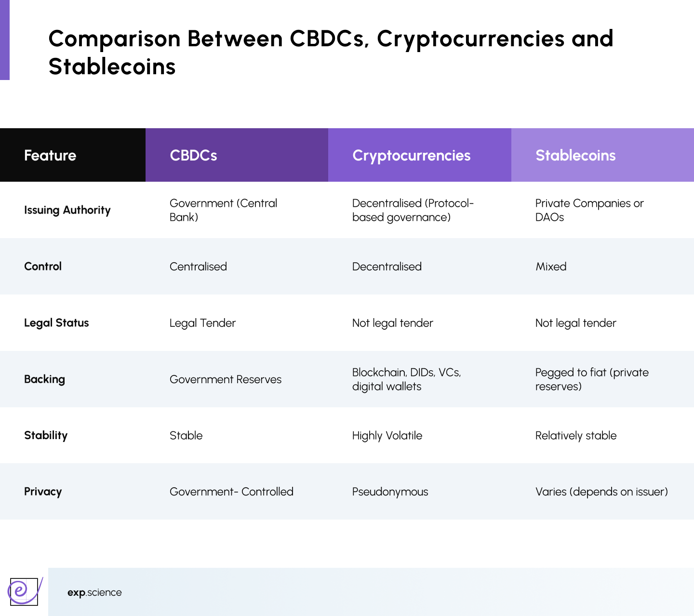Click the Highly Volatile cell
Viewport: 694px width, 616px height.
[387, 436]
